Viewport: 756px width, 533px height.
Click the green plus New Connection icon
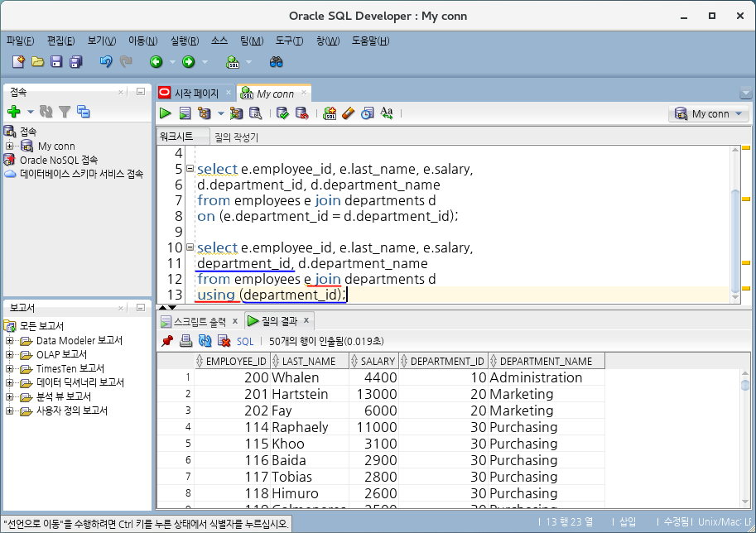click(14, 112)
